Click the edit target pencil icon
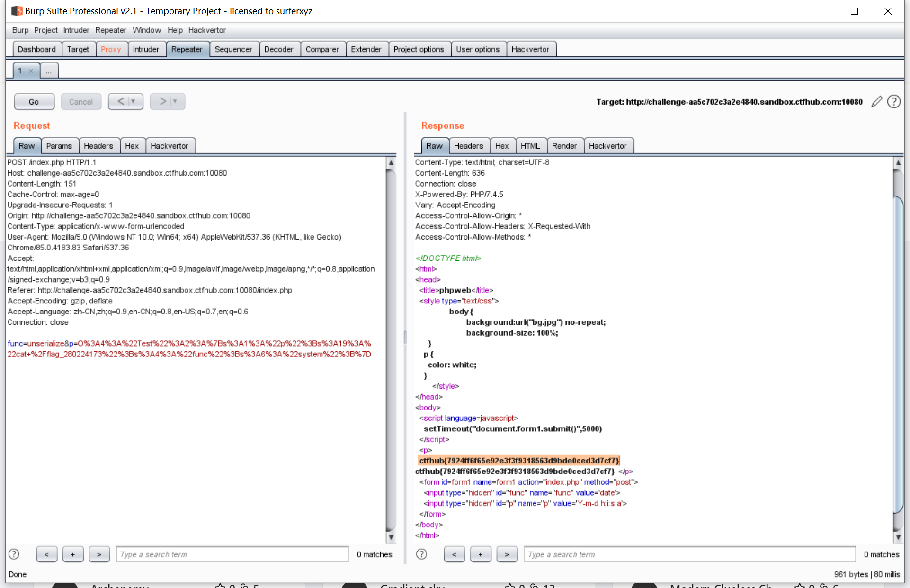The width and height of the screenshot is (910, 588). point(876,102)
